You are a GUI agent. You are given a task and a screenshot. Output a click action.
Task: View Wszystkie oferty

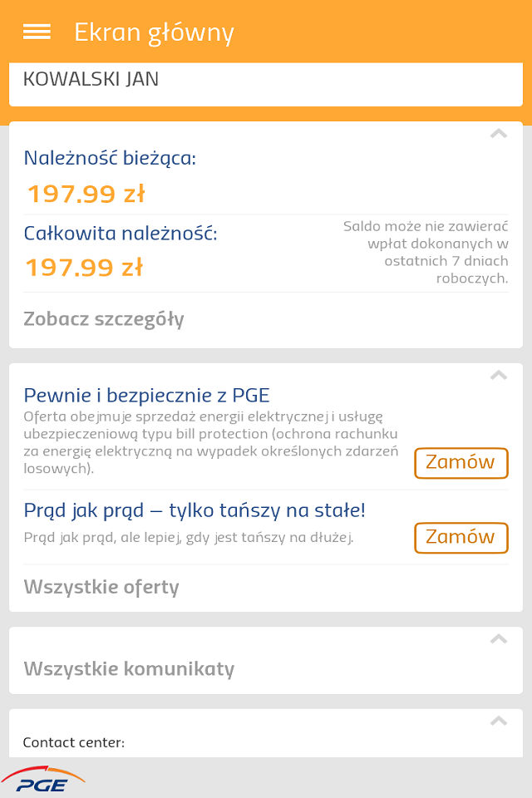tap(101, 587)
